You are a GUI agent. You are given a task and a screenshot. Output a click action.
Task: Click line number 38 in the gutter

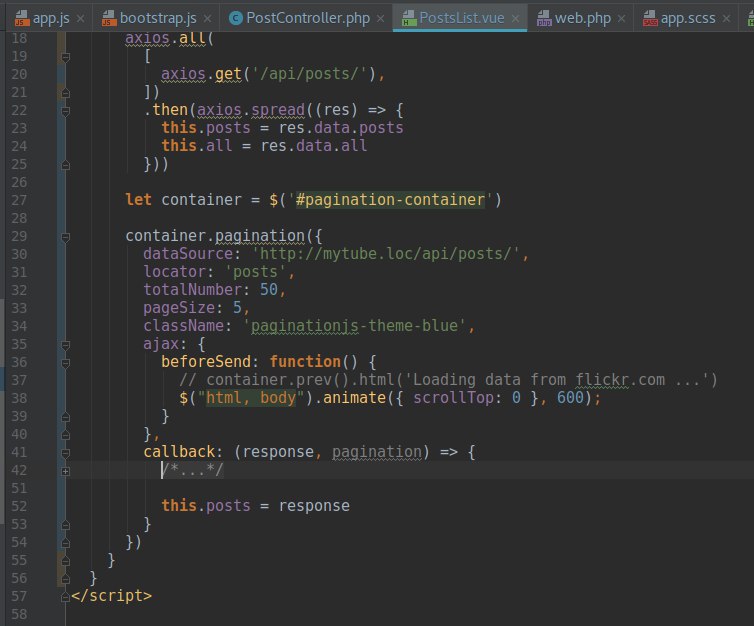(x=19, y=398)
